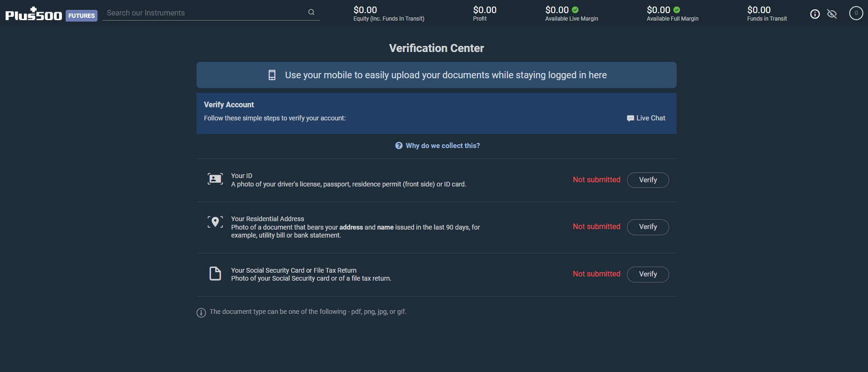The width and height of the screenshot is (868, 372).
Task: Click the Your ID card icon
Action: (215, 179)
